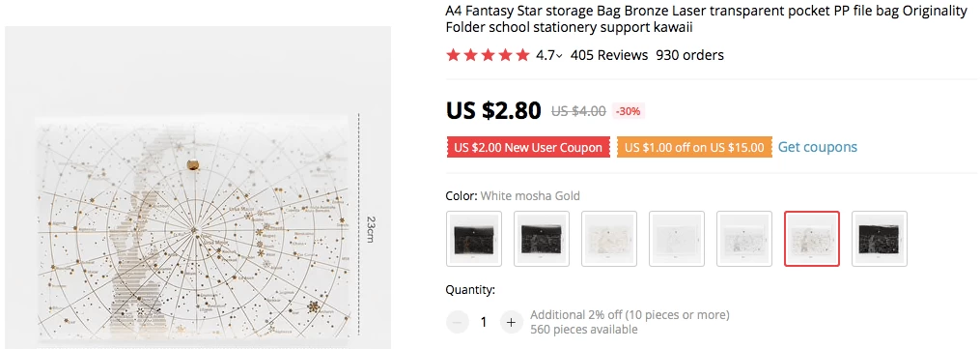Choose the third cream-colored swatch
980x349 pixels.
tap(608, 239)
